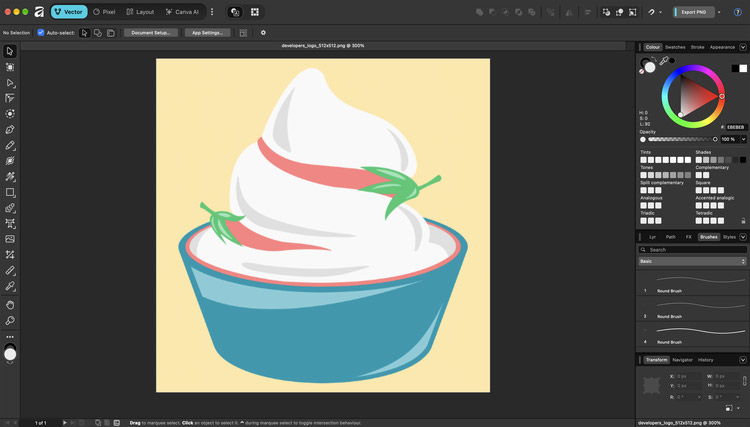Open the opacity percentage dropdown
This screenshot has width=750, height=427.
pyautogui.click(x=743, y=139)
